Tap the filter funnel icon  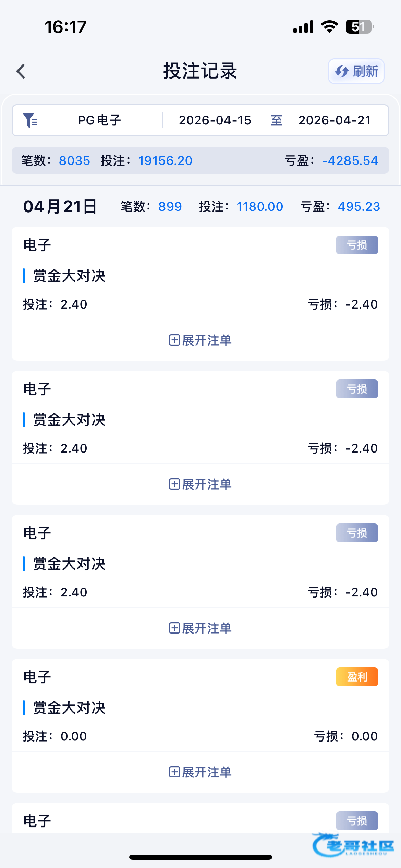[30, 120]
